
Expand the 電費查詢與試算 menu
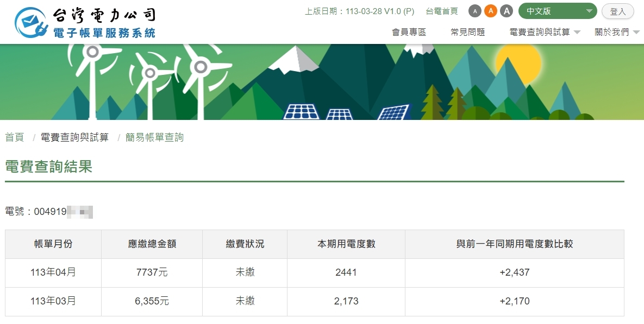[545, 32]
